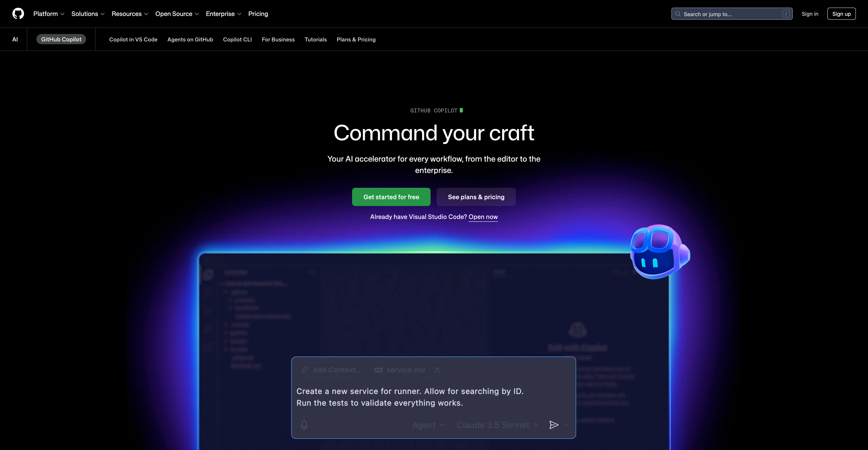Screen dimensions: 868x450
Task: Click the service.md markdown file chip
Action: 400,370
